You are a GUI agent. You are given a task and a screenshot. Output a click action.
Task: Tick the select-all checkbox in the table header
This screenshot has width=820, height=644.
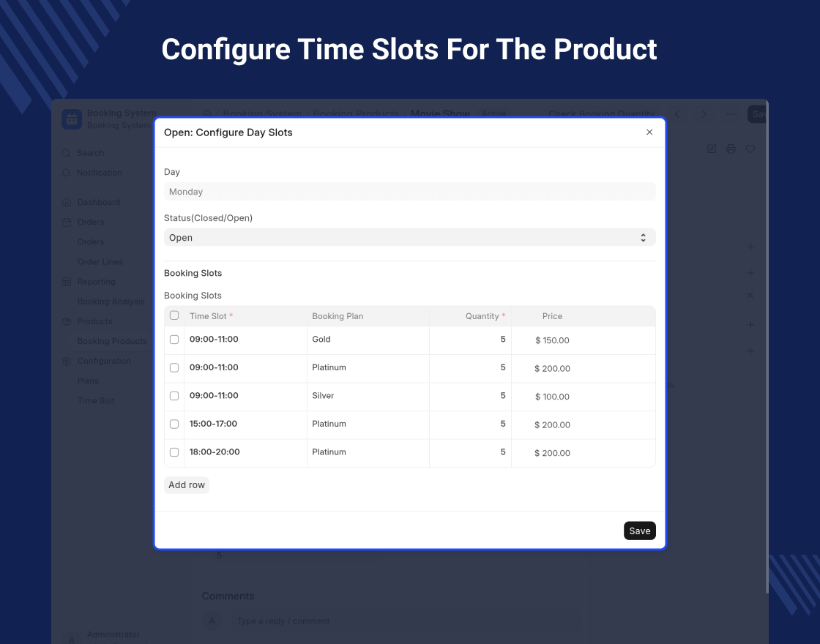click(174, 315)
